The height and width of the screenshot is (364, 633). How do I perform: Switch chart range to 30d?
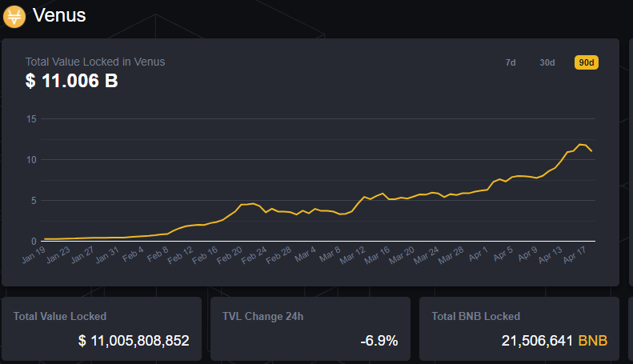(x=547, y=62)
